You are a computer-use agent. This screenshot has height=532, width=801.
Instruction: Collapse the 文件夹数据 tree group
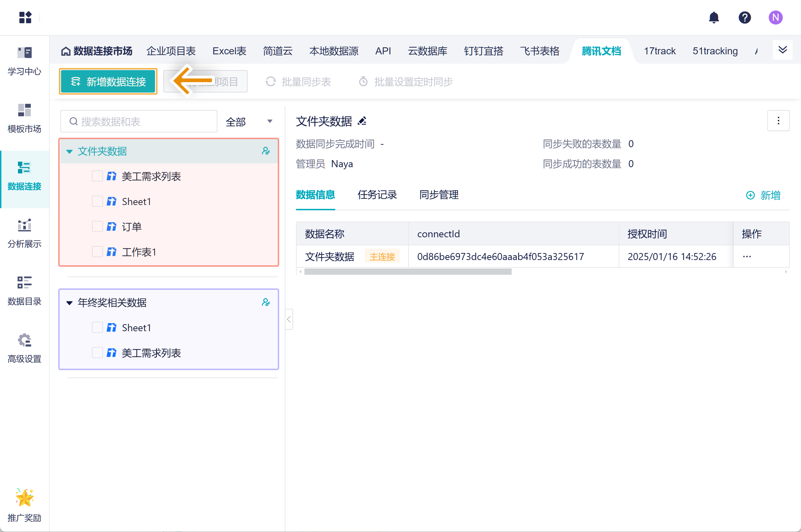69,151
